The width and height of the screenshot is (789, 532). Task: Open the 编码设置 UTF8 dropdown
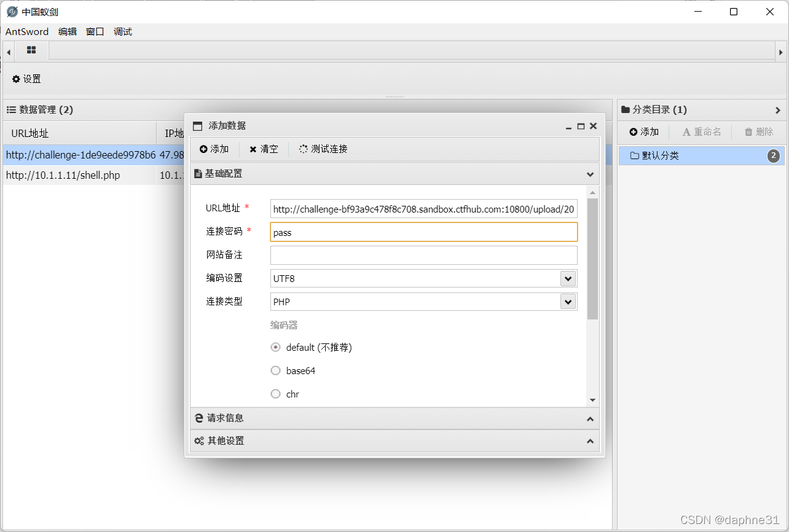[x=568, y=279]
